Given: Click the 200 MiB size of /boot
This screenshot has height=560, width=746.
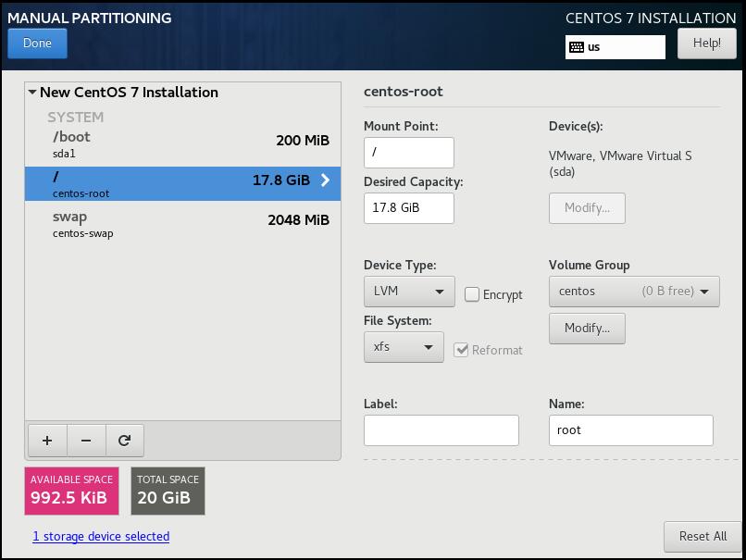Looking at the screenshot, I should pos(303,141).
